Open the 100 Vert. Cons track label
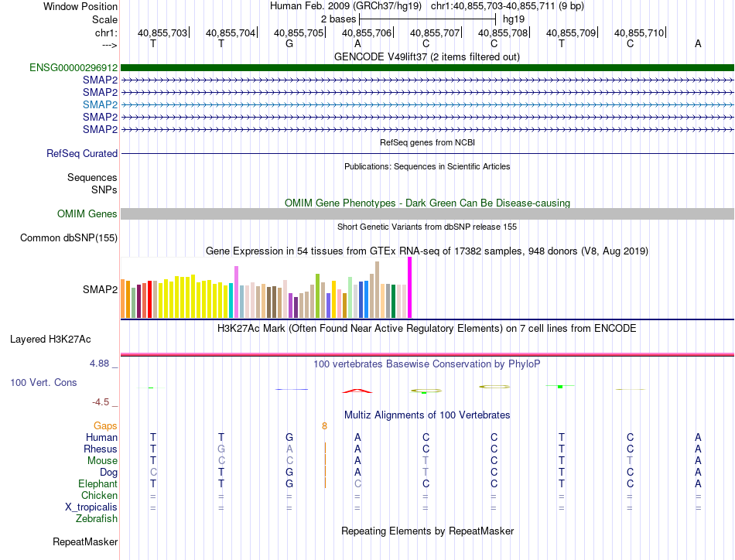The height and width of the screenshot is (560, 735). tap(43, 382)
